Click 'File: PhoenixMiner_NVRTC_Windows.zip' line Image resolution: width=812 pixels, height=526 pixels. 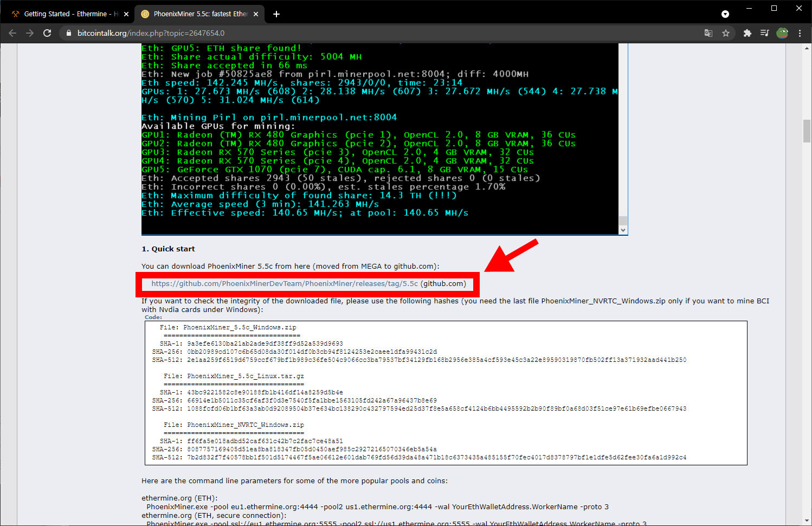point(234,425)
